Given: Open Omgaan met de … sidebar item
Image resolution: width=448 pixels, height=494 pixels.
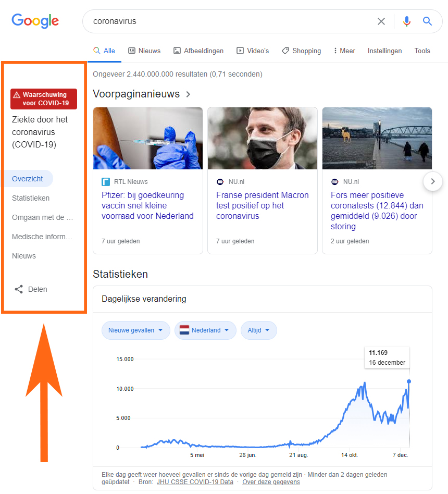Looking at the screenshot, I should pyautogui.click(x=43, y=217).
